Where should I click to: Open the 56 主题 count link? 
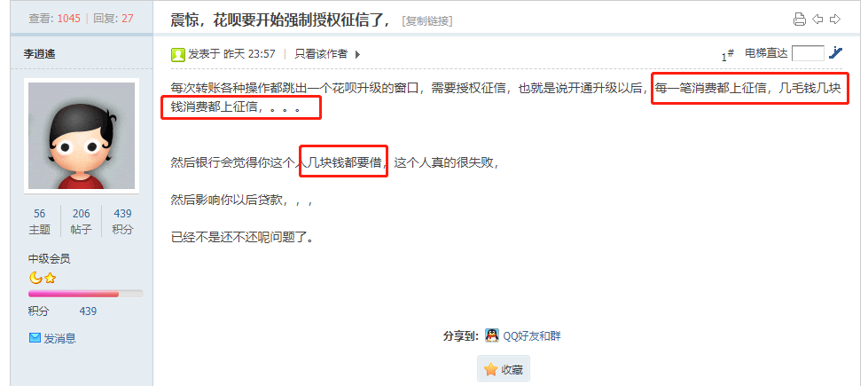(x=39, y=221)
